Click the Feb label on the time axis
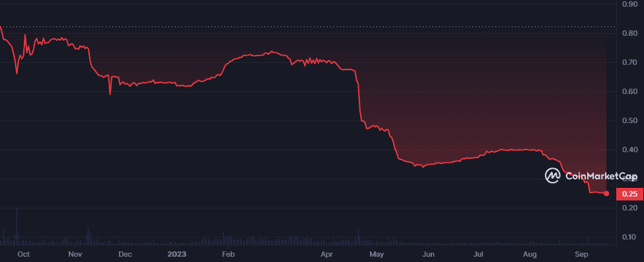This screenshot has height=262, width=644. (228, 254)
